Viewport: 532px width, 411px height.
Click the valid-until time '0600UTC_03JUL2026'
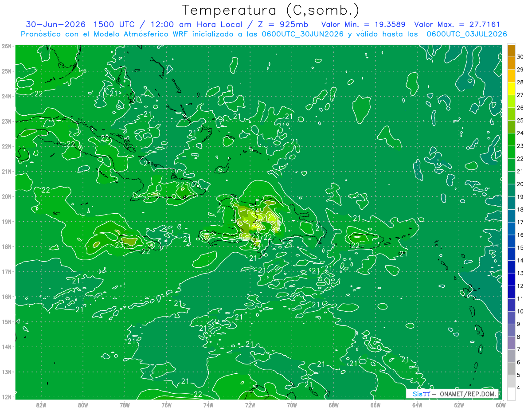point(467,34)
